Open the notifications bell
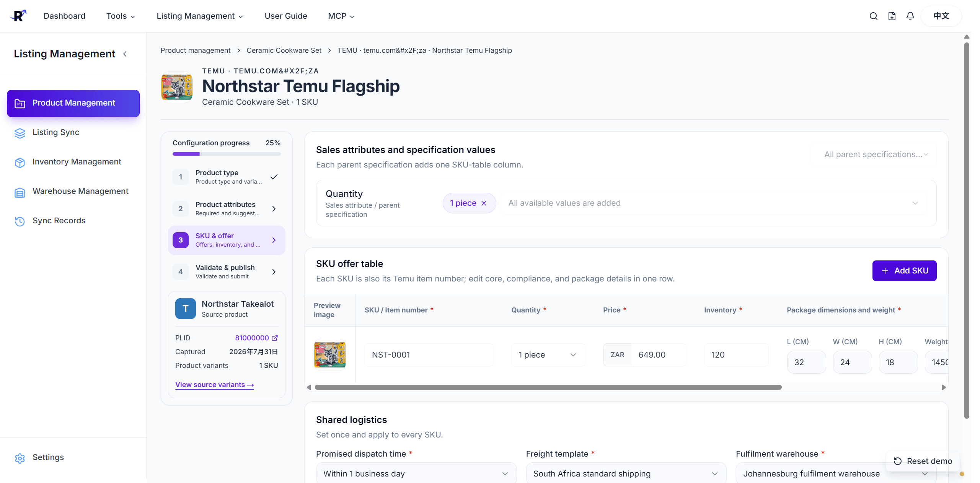 (x=910, y=16)
